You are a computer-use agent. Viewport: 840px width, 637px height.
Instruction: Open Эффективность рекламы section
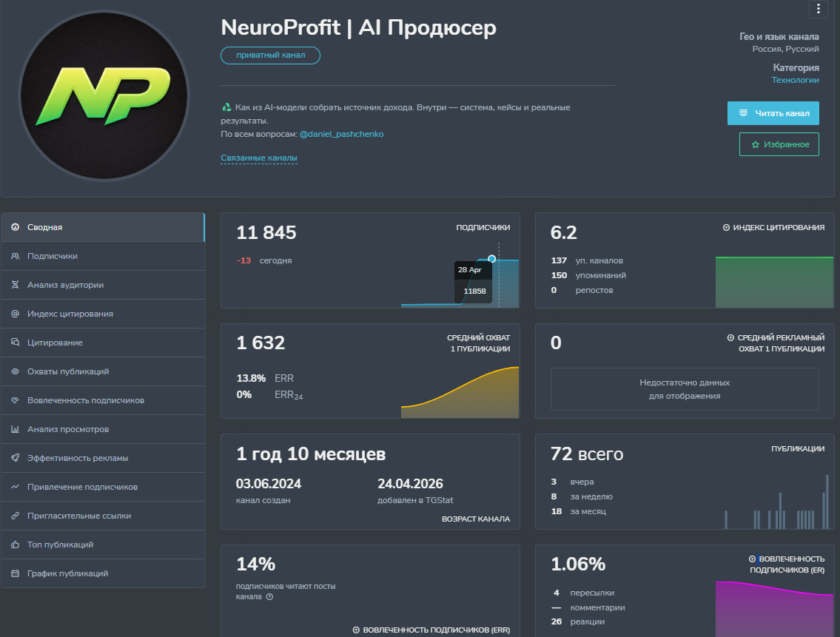tap(103, 458)
